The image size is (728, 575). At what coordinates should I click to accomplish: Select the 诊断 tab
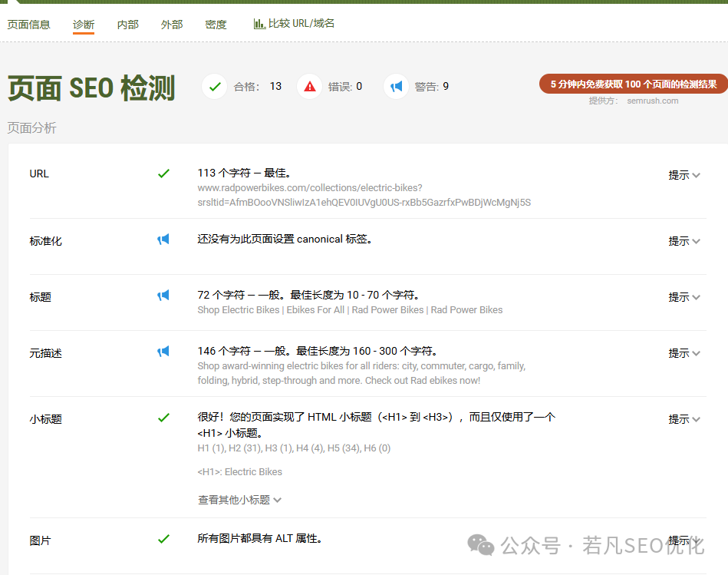pyautogui.click(x=84, y=25)
